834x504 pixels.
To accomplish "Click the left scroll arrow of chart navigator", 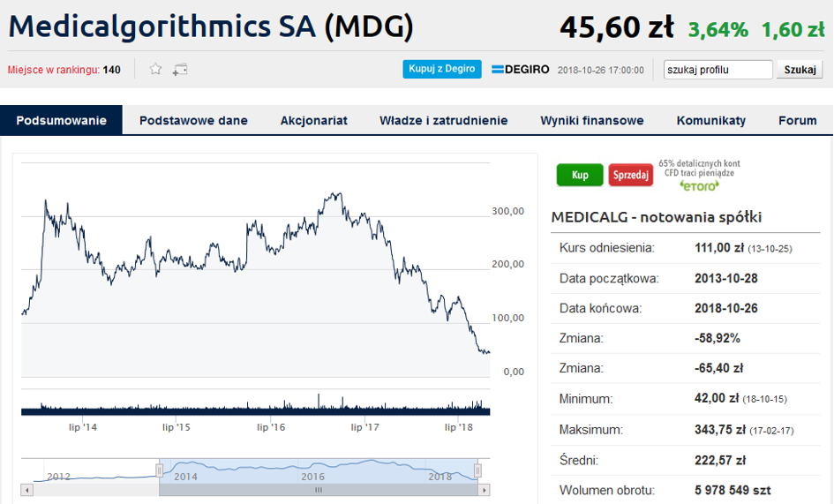I will coord(26,490).
